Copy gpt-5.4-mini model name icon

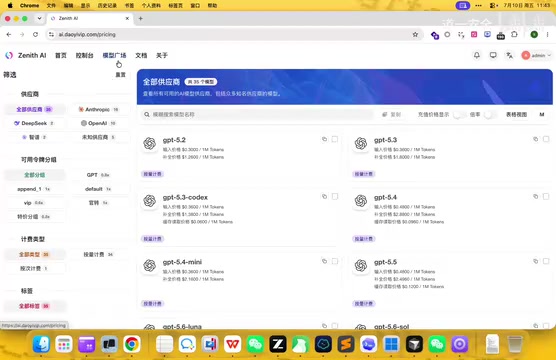click(x=324, y=261)
